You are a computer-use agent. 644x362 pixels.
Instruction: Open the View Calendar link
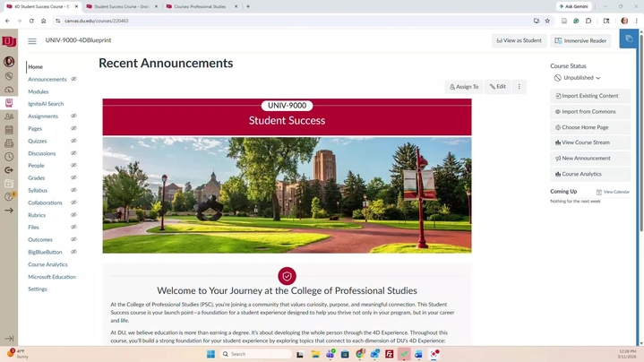(x=615, y=192)
